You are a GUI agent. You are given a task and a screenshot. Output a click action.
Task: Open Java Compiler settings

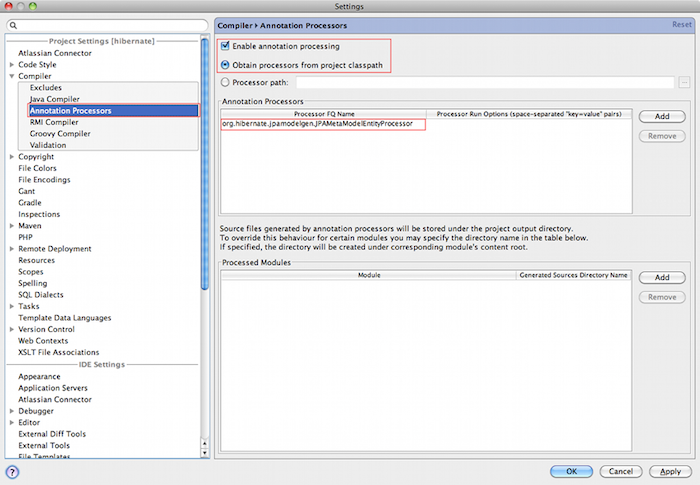[55, 99]
